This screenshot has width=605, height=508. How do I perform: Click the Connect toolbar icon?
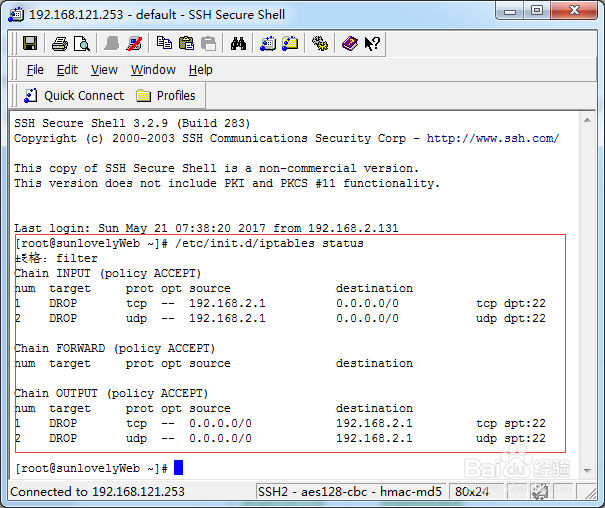click(112, 44)
